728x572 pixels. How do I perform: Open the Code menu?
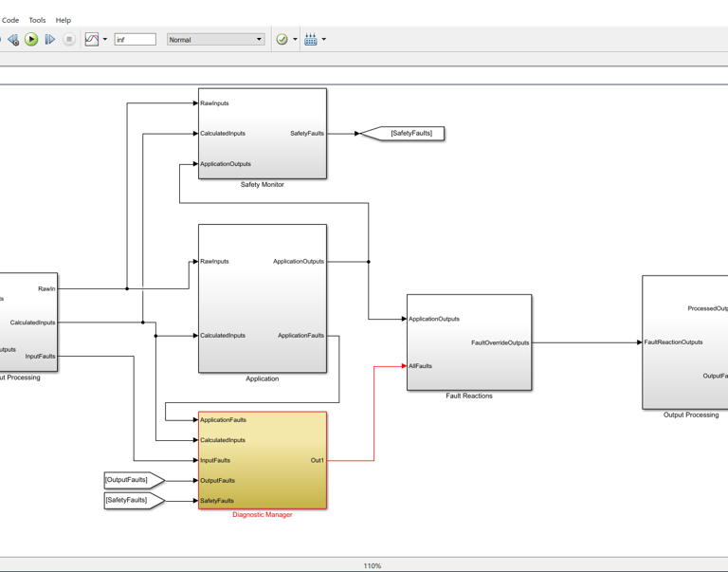click(10, 20)
